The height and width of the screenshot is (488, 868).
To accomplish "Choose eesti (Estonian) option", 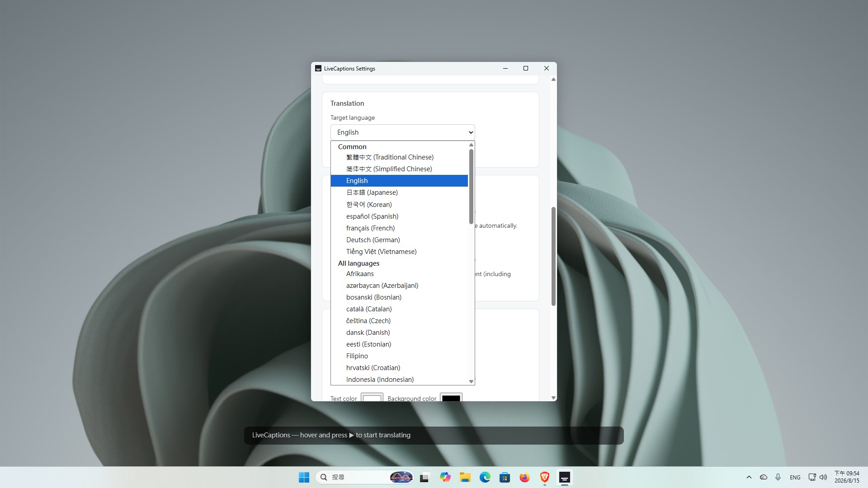I will [399, 344].
